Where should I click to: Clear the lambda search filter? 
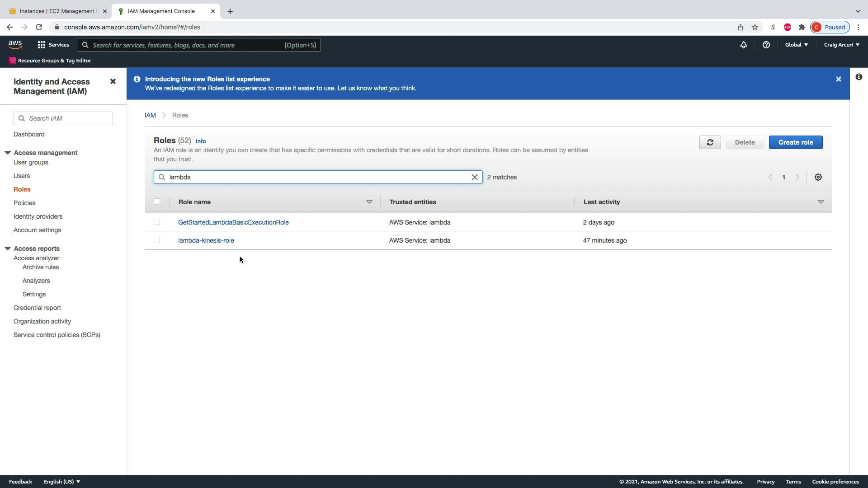pyautogui.click(x=474, y=177)
